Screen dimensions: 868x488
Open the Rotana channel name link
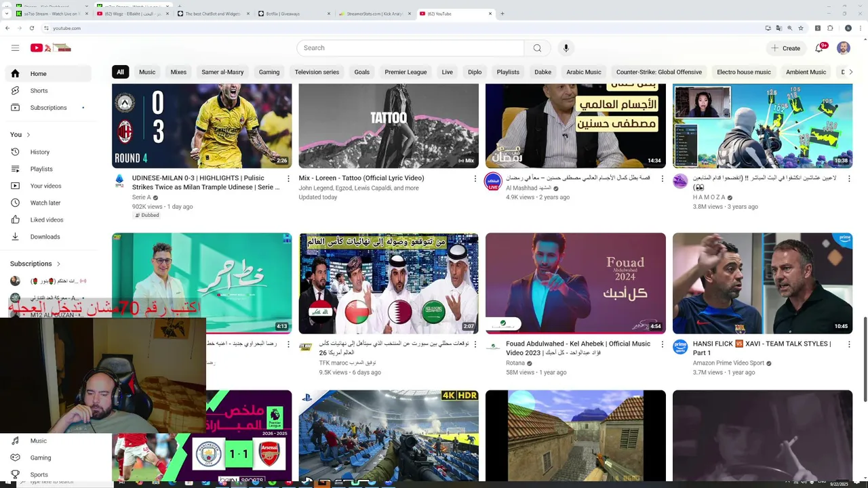[516, 363]
